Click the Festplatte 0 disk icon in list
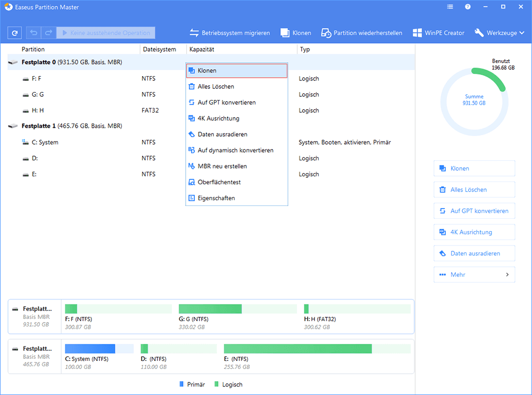The image size is (532, 395). pyautogui.click(x=13, y=62)
